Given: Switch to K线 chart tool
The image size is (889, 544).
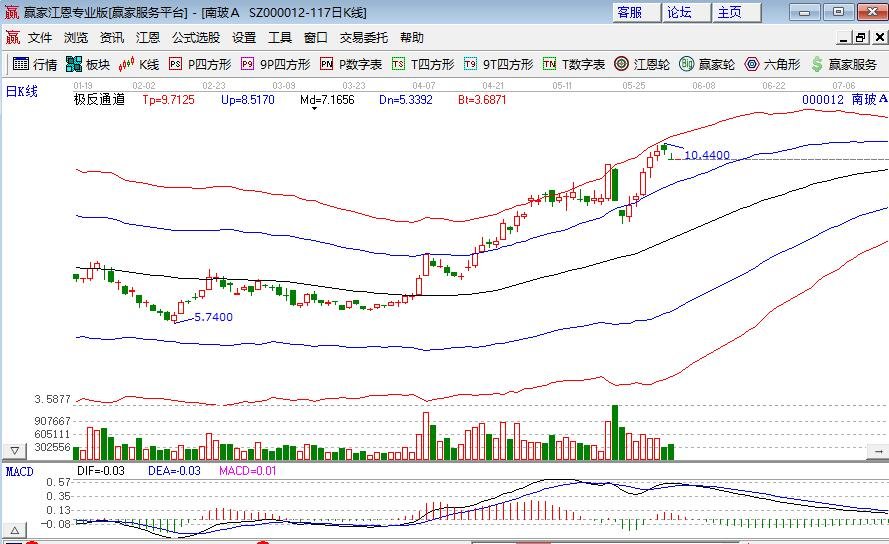Looking at the screenshot, I should (139, 64).
